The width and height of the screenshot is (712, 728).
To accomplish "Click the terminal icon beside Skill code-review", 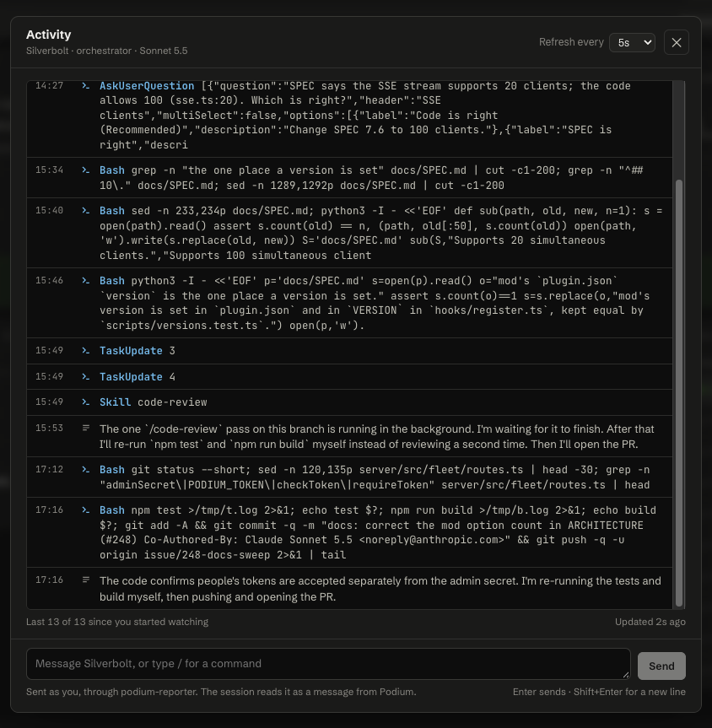I will click(x=85, y=402).
